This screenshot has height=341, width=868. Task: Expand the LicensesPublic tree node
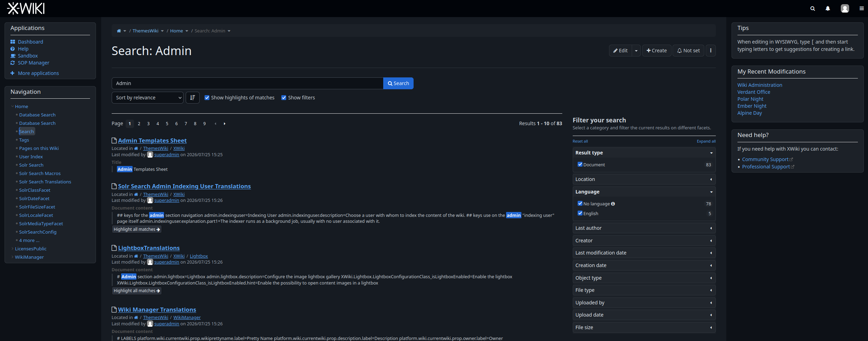point(13,249)
